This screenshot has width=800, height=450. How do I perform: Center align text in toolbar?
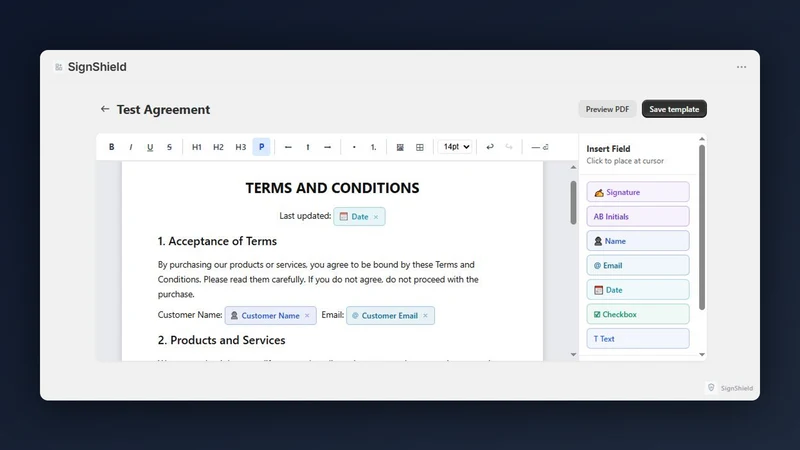point(308,147)
